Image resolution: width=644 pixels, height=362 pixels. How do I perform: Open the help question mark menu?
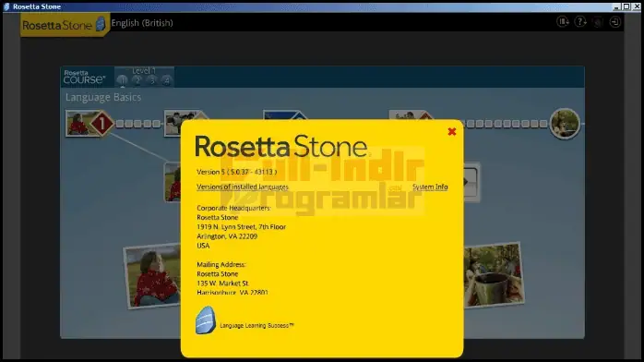pos(580,22)
